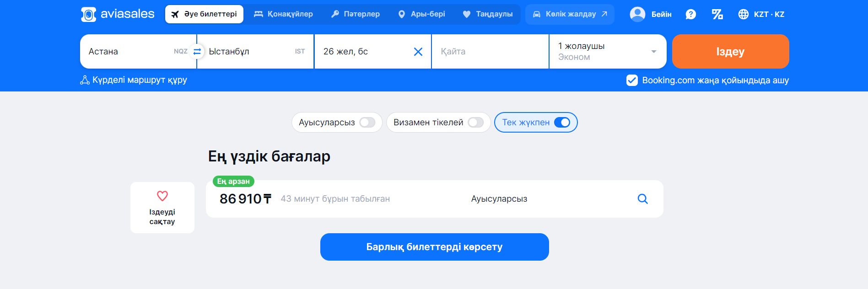Toggle the Ауысуларсыз switch
868x289 pixels.
click(x=367, y=123)
